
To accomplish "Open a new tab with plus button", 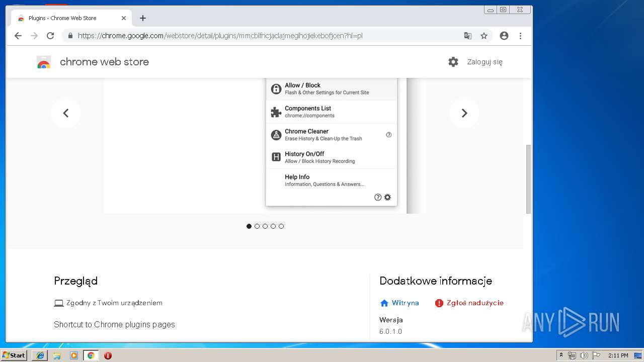I will (x=143, y=18).
